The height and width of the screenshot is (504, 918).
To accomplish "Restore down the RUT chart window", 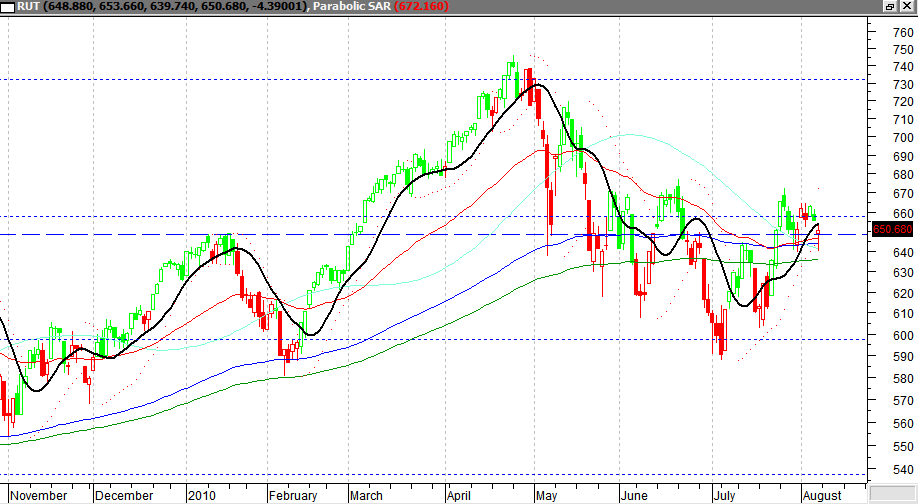I will (x=890, y=6).
